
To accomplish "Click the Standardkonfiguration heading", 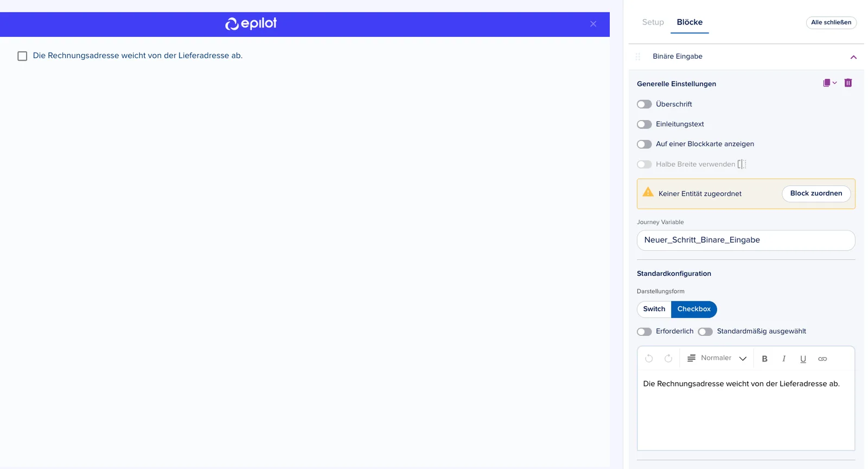I will tap(674, 274).
